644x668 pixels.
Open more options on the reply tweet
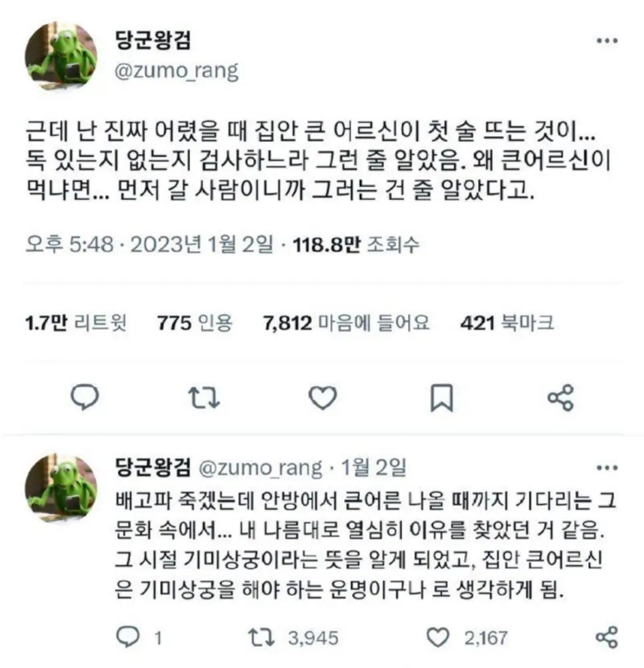607,468
